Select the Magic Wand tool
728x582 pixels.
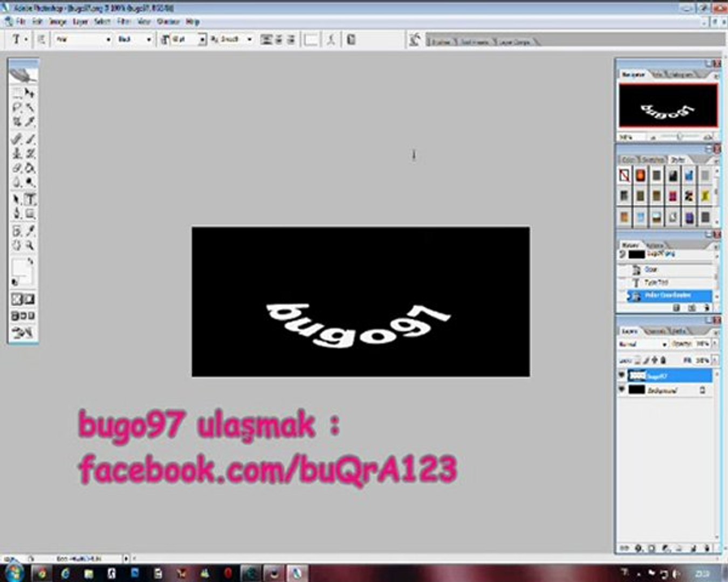30,107
